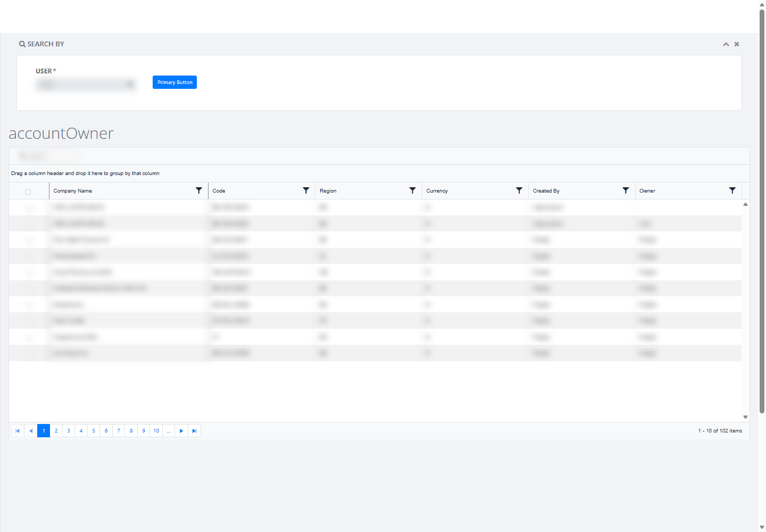Open the Code column filter
This screenshot has height=532, width=766.
point(306,190)
